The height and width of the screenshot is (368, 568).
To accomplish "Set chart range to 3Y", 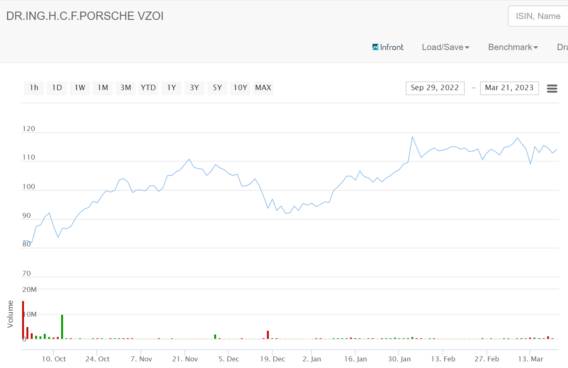I will (195, 88).
